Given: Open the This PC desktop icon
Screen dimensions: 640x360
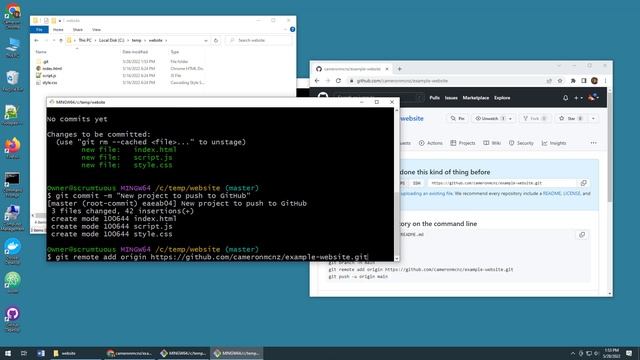Looking at the screenshot, I should click(13, 47).
